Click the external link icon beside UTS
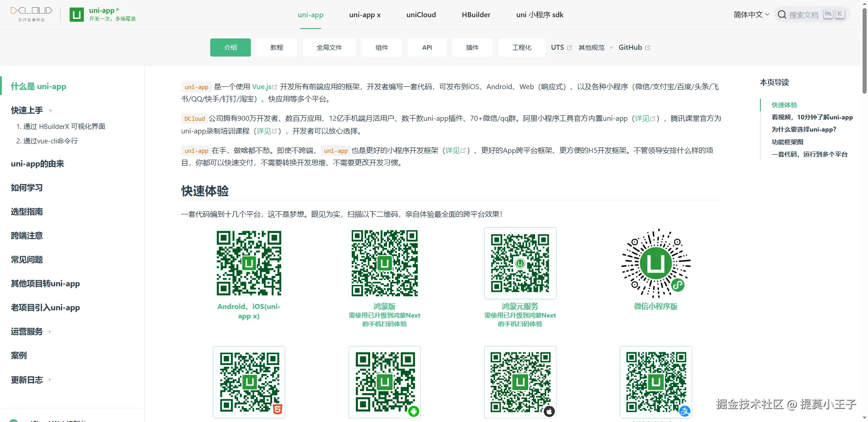This screenshot has height=422, width=868. 569,47
